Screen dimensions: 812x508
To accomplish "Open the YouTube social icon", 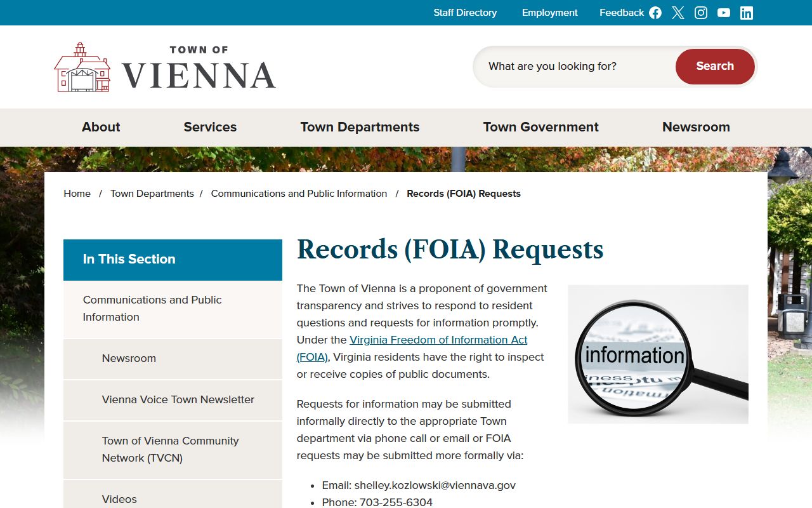I will [724, 13].
